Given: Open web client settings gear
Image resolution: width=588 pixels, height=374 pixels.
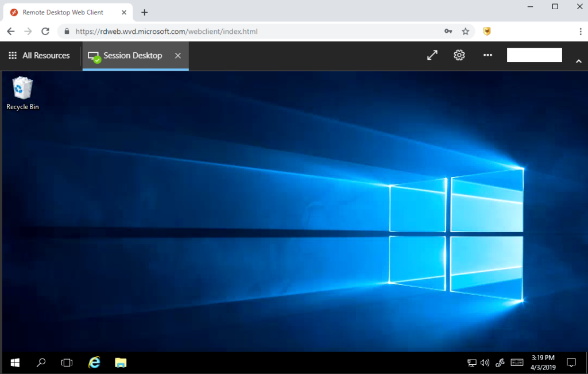Looking at the screenshot, I should [x=459, y=55].
